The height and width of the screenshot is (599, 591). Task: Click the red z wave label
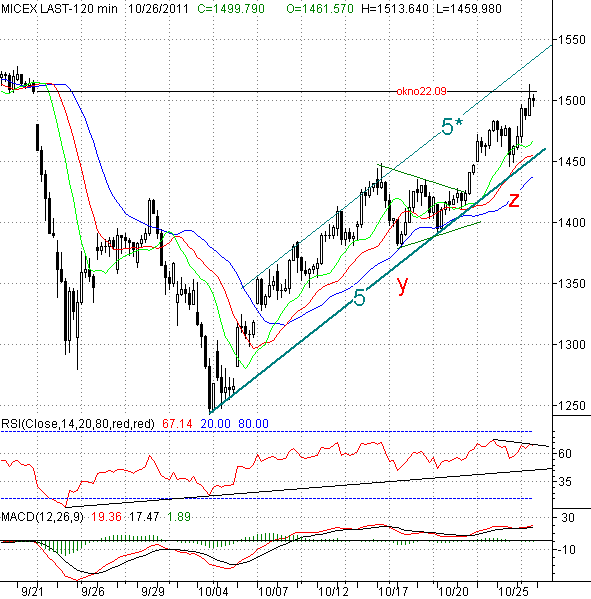(514, 200)
